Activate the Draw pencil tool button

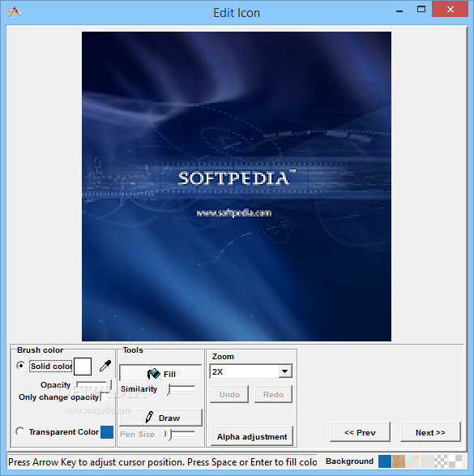(x=160, y=418)
